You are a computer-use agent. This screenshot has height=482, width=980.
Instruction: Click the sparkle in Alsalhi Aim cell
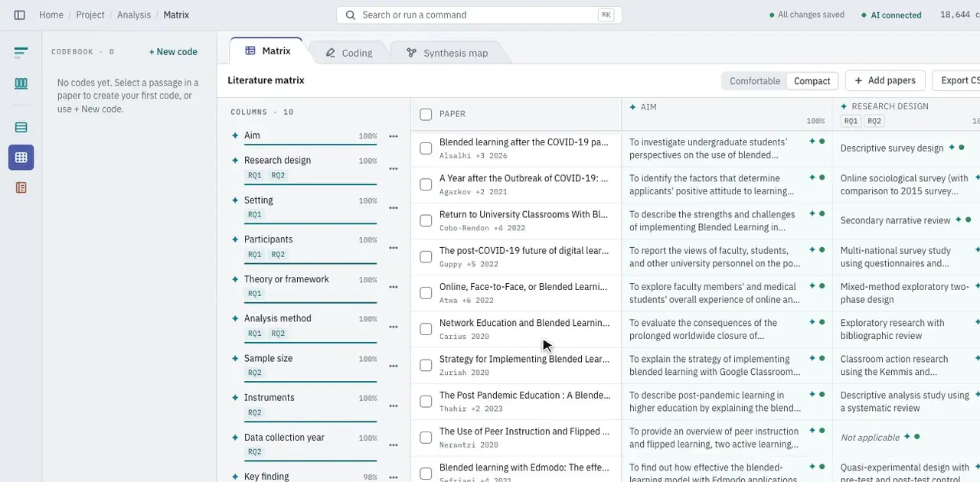(x=813, y=142)
